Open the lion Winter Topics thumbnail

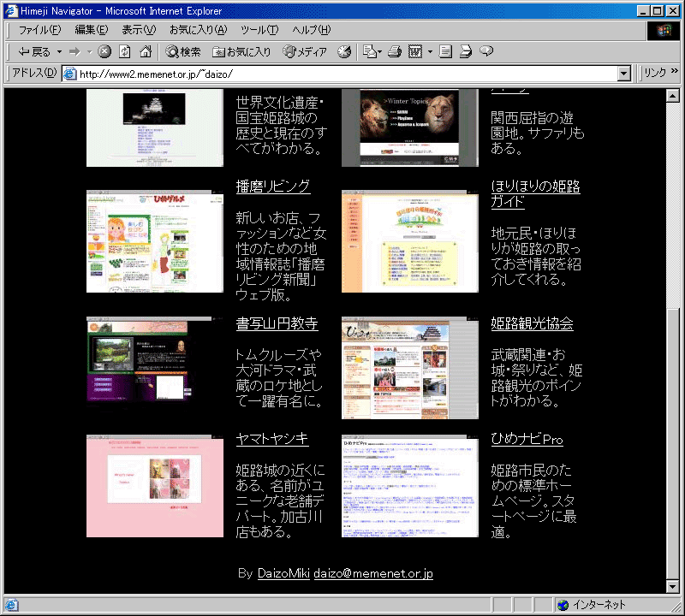click(x=410, y=128)
